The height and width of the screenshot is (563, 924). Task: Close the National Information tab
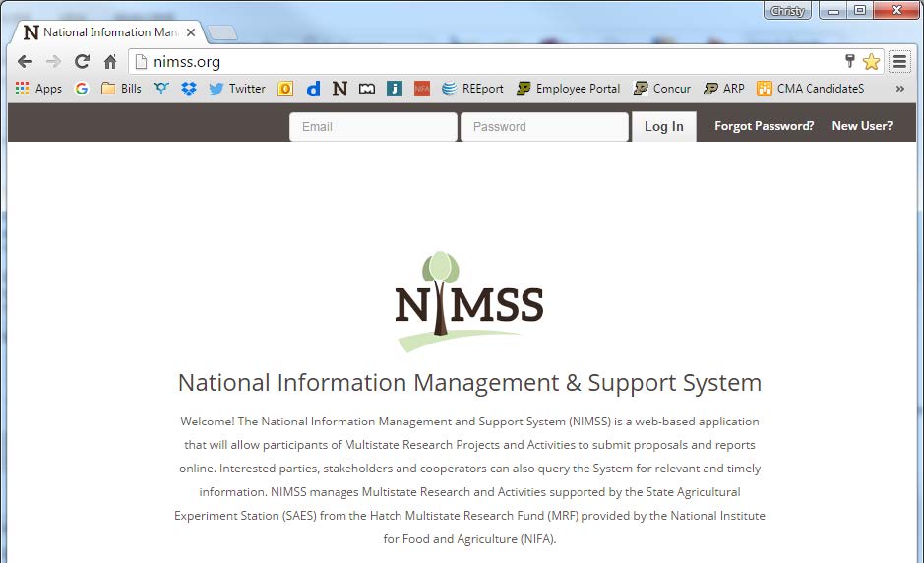pos(190,32)
